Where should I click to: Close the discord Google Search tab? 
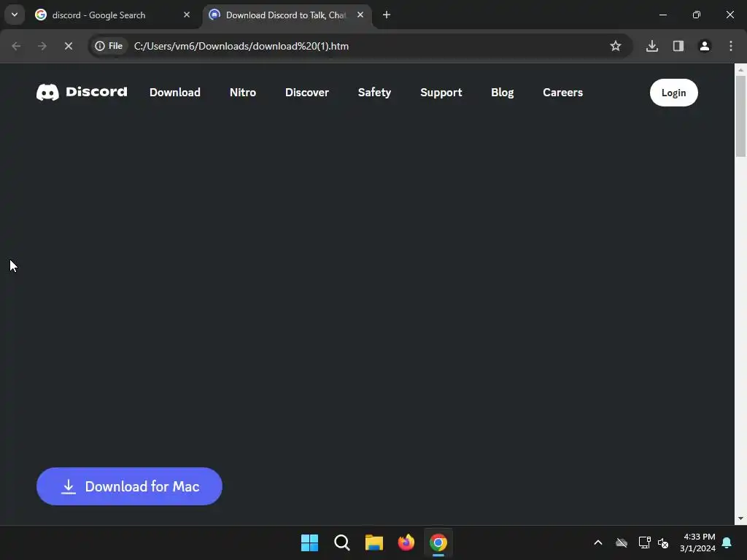(187, 15)
